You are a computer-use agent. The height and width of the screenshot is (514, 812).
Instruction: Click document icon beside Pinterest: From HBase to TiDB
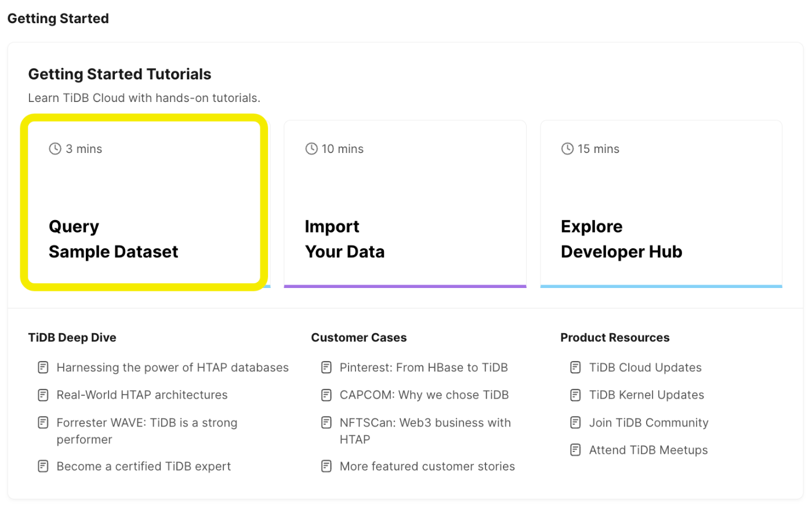[327, 367]
